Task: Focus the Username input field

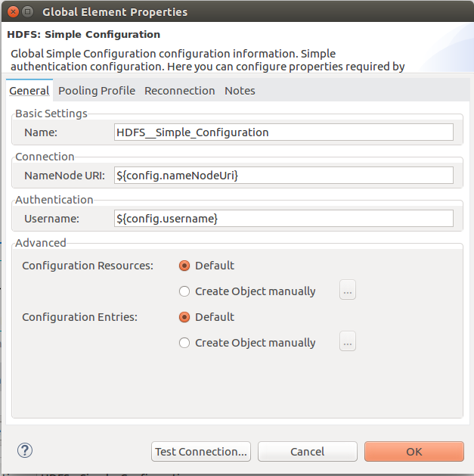Action: (283, 219)
